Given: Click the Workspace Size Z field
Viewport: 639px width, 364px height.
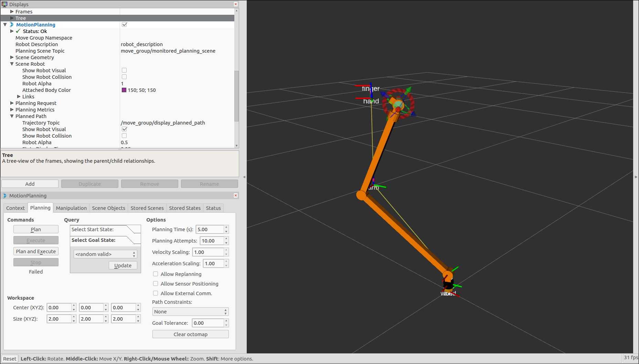Looking at the screenshot, I should [123, 319].
